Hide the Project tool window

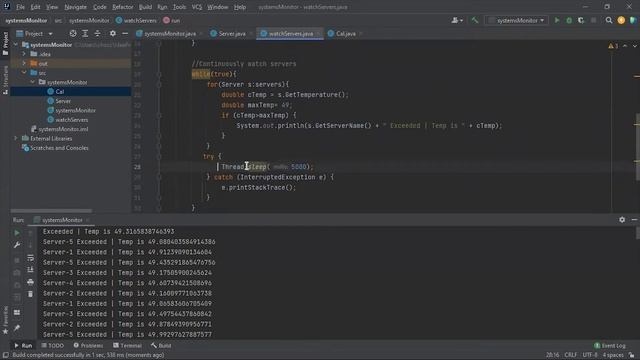tap(125, 33)
